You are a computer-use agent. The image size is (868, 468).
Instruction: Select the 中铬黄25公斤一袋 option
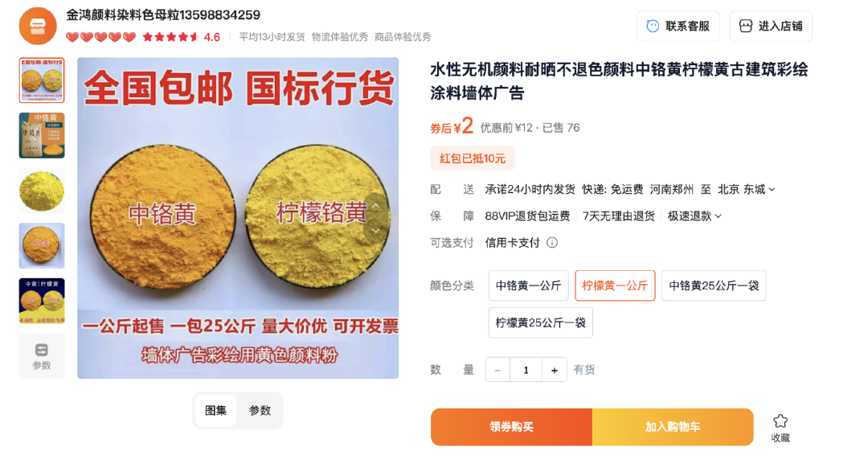point(714,285)
